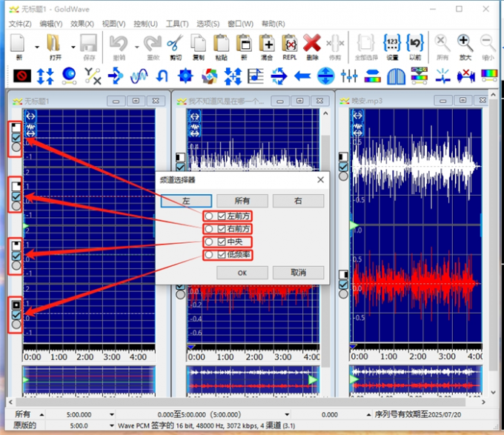Click the New file (新) toolbar icon

pos(18,43)
